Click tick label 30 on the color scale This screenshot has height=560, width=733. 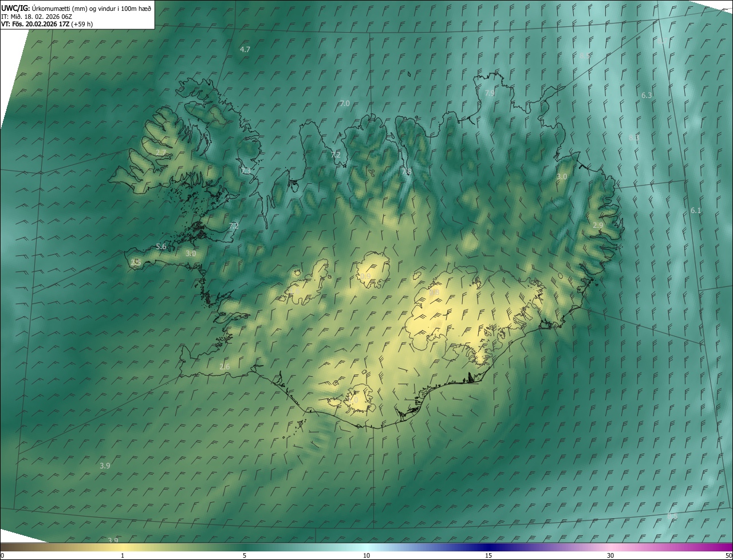point(610,556)
